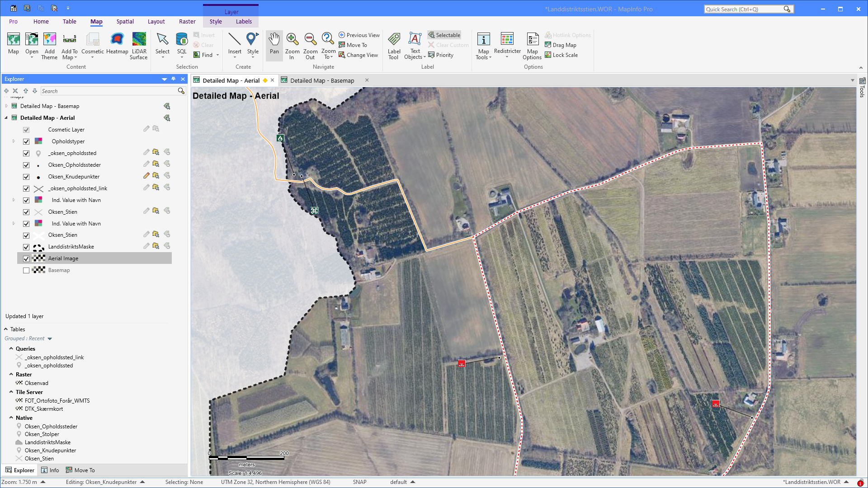This screenshot has height=488, width=868.
Task: Open the Add Theme tool
Action: [x=49, y=46]
